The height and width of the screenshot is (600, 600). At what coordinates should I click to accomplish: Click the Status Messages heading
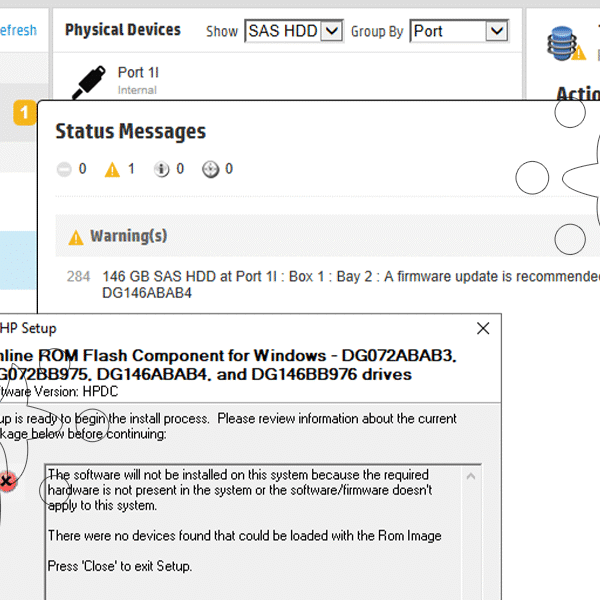(130, 132)
